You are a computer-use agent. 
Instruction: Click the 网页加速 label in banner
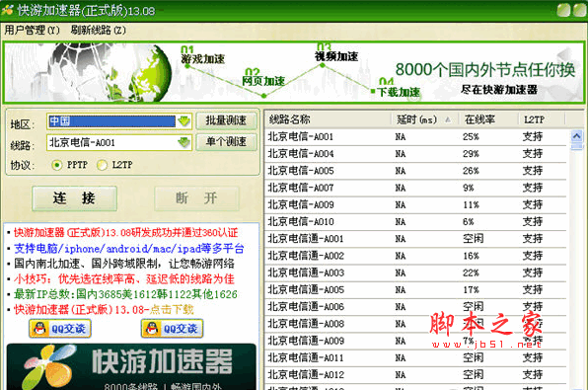coord(263,81)
